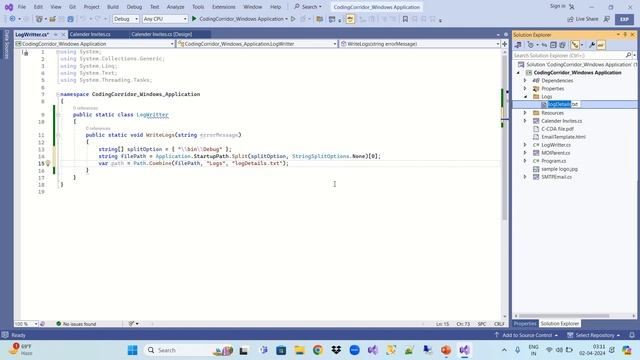
Task: Toggle pin on LogWritter.cs tab
Action: (x=56, y=34)
